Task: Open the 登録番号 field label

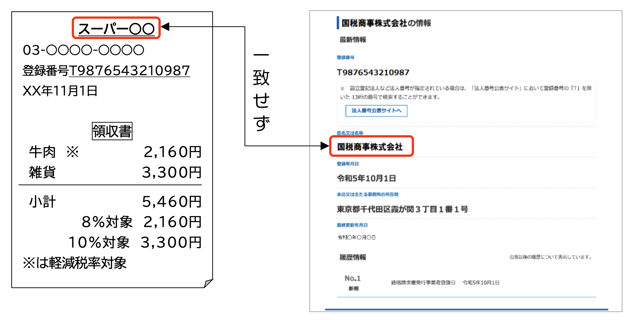Action: point(343,58)
